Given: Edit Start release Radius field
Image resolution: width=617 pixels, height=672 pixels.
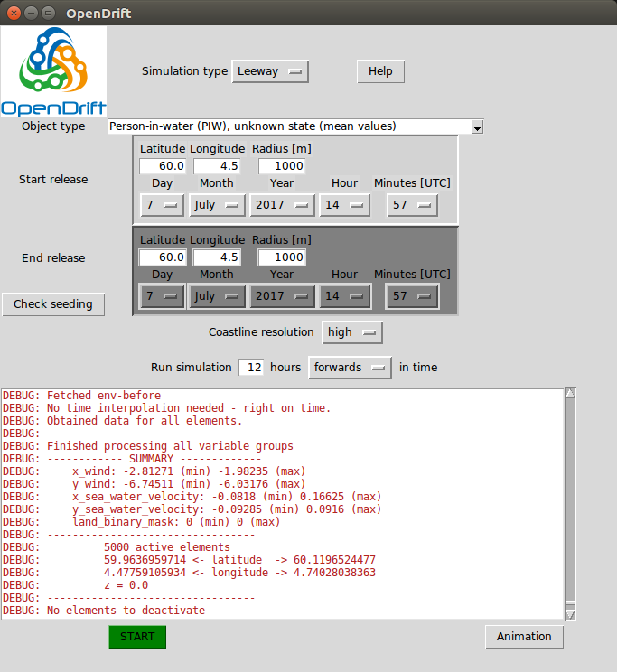Looking at the screenshot, I should tap(281, 166).
